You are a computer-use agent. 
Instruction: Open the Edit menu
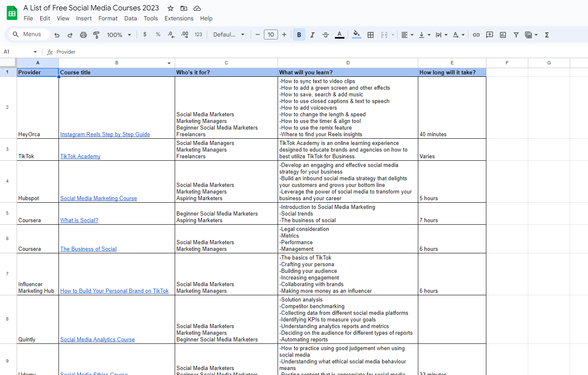coord(45,18)
